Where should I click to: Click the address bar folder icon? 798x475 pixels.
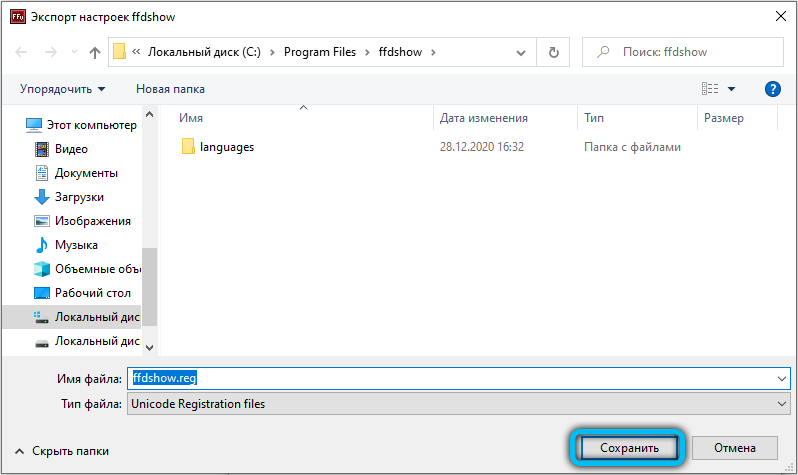click(x=119, y=51)
